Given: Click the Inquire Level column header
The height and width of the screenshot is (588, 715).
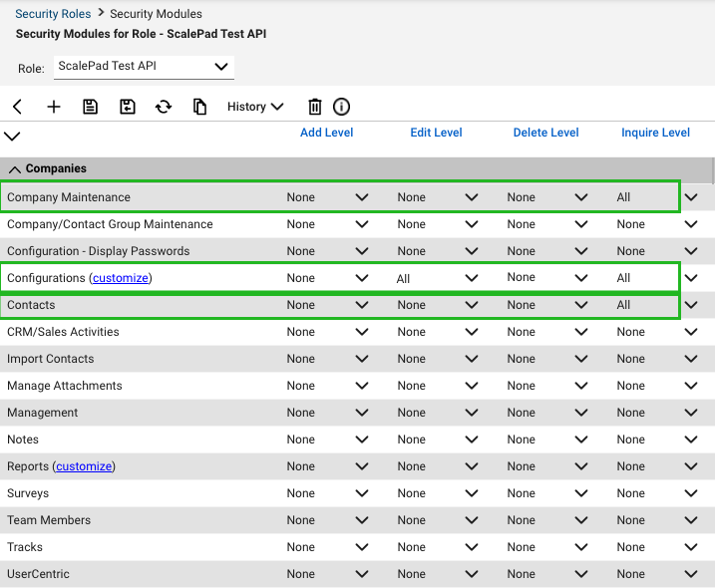Looking at the screenshot, I should (x=655, y=133).
